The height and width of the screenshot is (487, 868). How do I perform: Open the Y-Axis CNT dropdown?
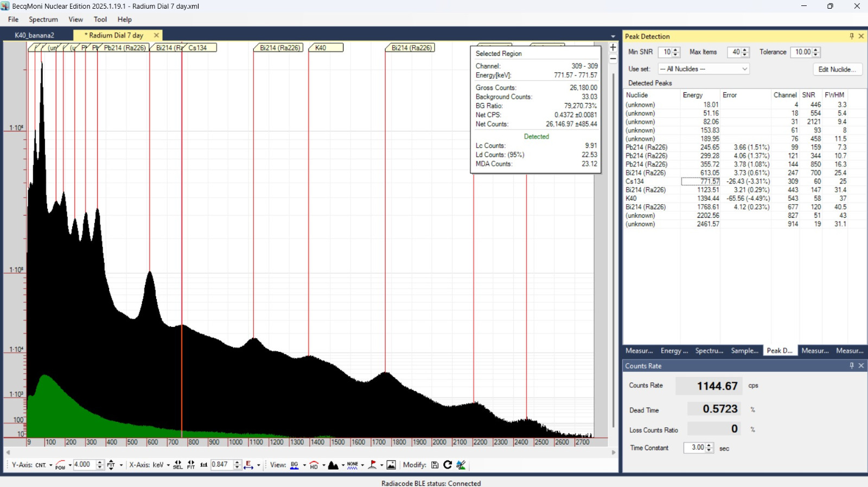[x=50, y=465]
